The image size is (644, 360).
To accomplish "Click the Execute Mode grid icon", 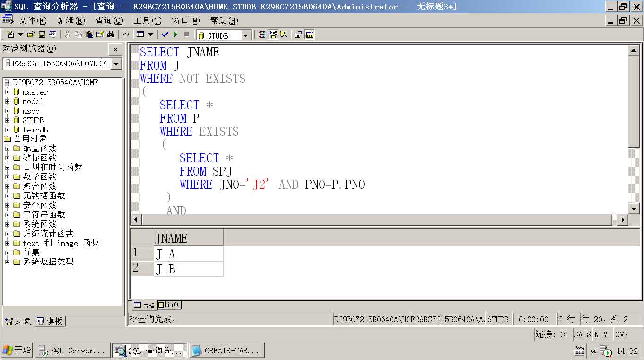I will 140,35.
